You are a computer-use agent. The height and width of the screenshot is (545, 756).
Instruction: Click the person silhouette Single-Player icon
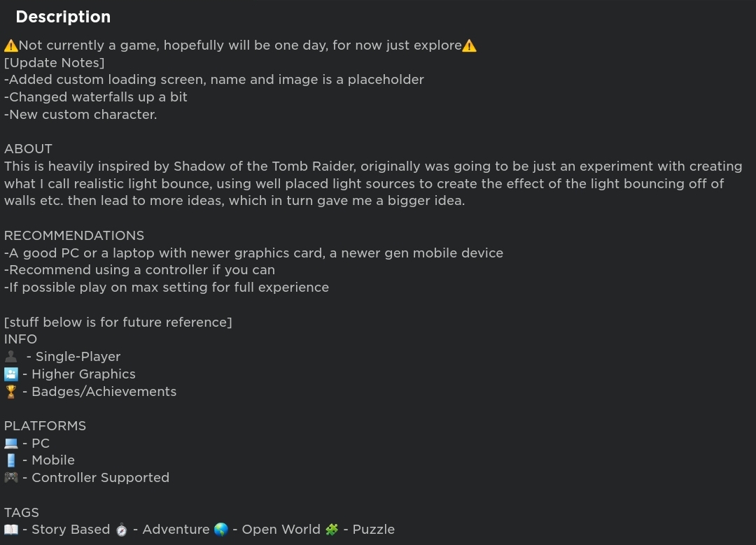tap(11, 357)
